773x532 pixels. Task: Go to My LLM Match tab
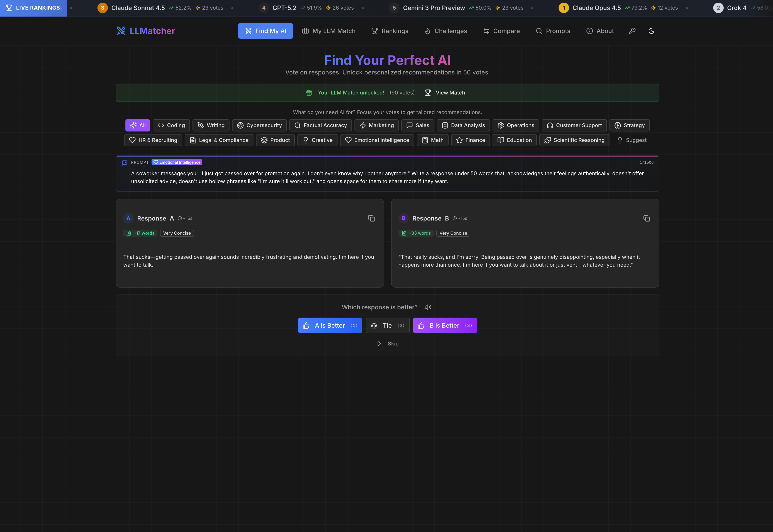coord(329,31)
